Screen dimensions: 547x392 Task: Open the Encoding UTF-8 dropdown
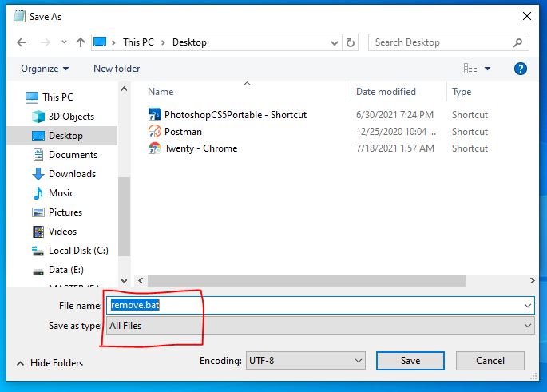306,361
